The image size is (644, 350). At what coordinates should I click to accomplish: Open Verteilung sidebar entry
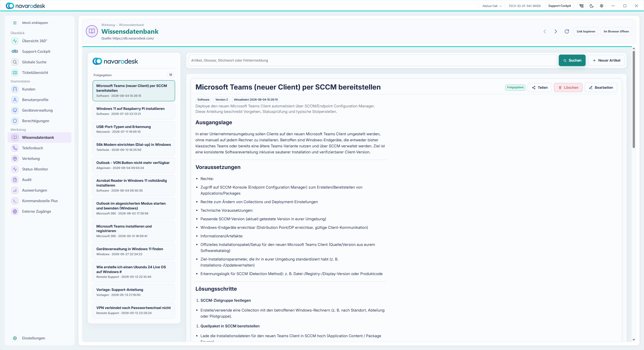point(39,159)
